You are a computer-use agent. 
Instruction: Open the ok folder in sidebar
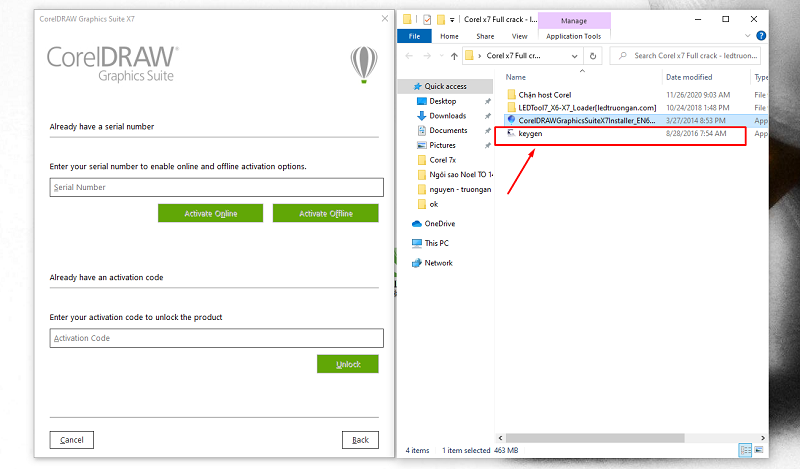pyautogui.click(x=434, y=204)
